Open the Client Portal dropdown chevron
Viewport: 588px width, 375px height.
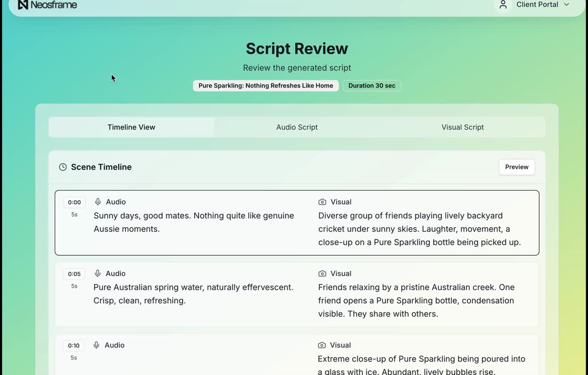(x=567, y=5)
